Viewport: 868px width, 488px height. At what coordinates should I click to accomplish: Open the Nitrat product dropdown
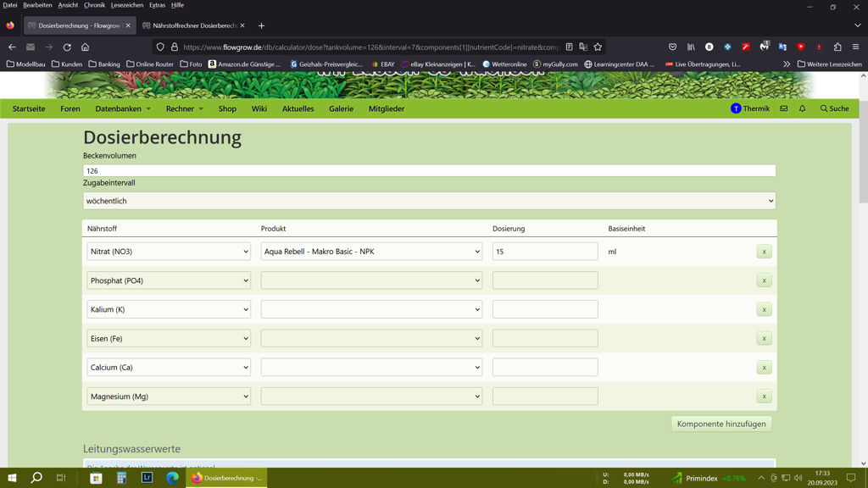371,252
